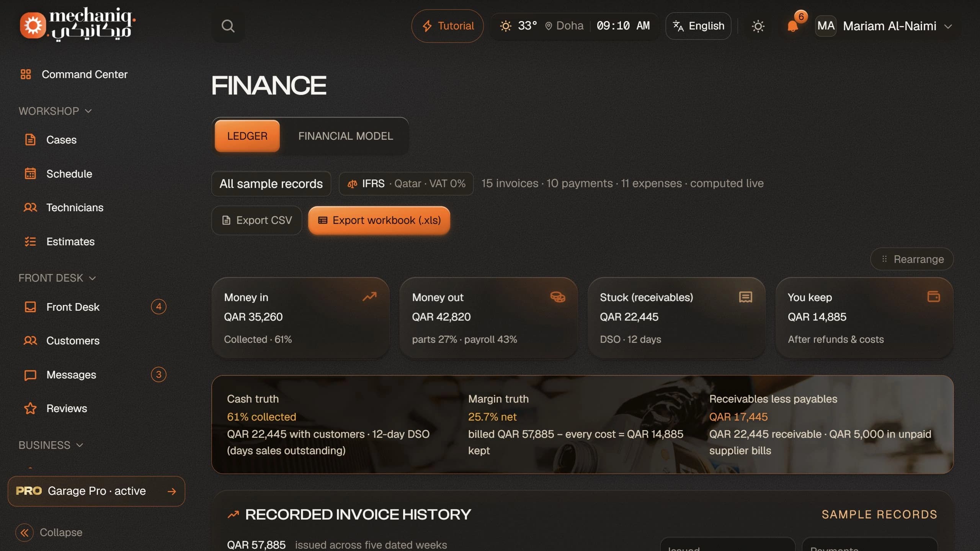Open the search magnifier icon
Screen dimensions: 980x551
228,26
